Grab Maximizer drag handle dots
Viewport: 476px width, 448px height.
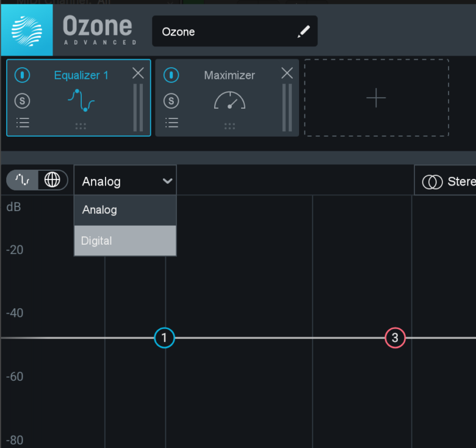click(x=230, y=126)
